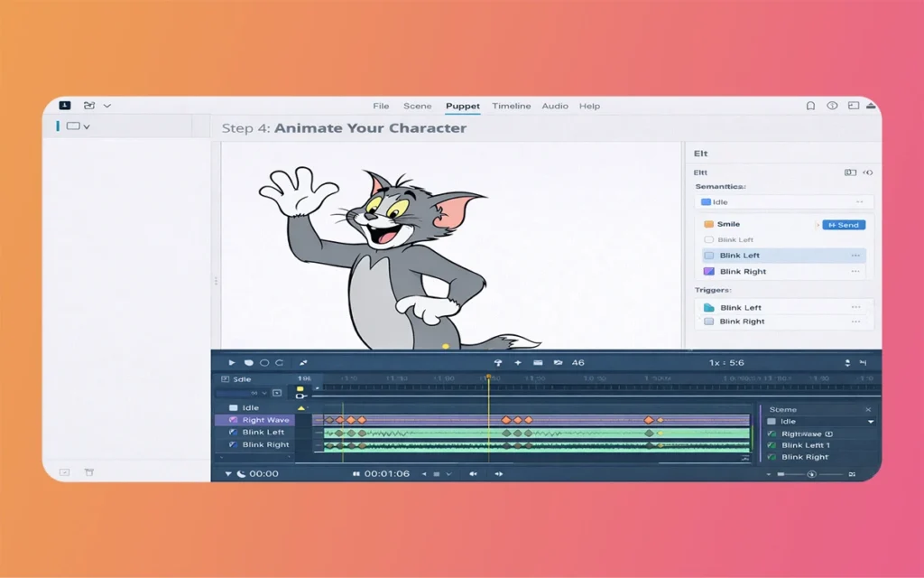Click the Send button next to Smile
This screenshot has width=924, height=578.
tap(844, 224)
